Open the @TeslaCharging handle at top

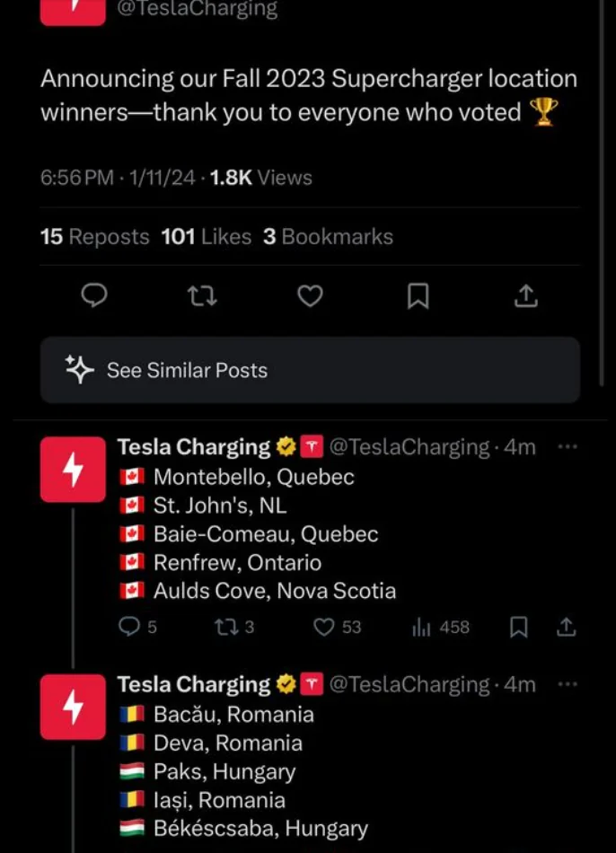(197, 10)
